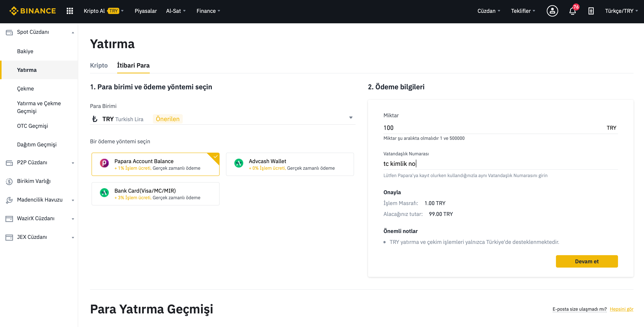The image size is (644, 327).
Task: Open Bakiye in the sidebar
Action: click(39, 51)
